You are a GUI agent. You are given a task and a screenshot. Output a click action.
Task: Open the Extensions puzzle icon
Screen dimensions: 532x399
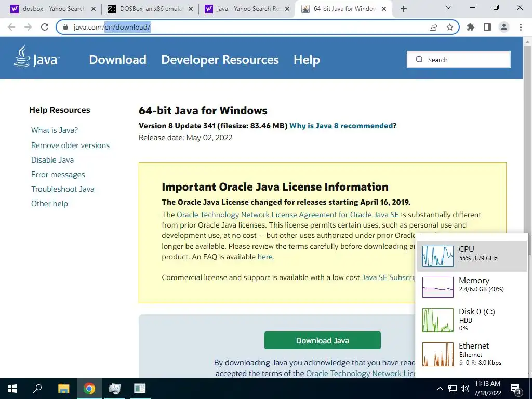pyautogui.click(x=471, y=27)
